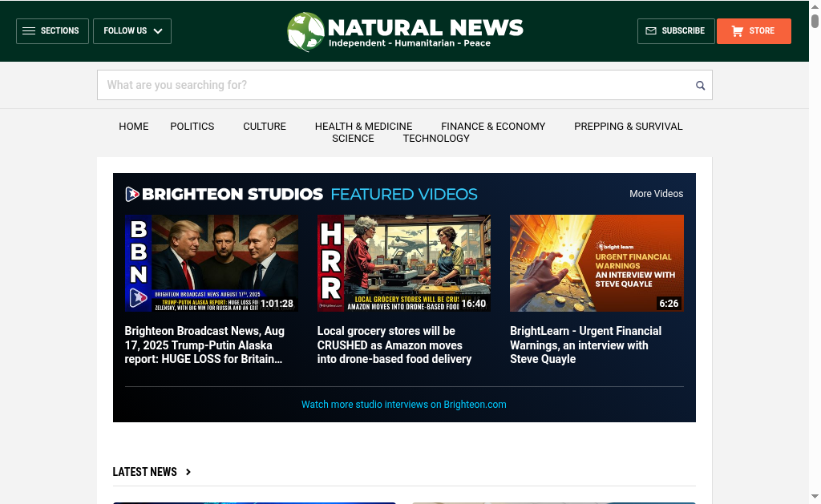Click the 'Featured Videos' heading text
The width and height of the screenshot is (821, 504).
click(404, 194)
